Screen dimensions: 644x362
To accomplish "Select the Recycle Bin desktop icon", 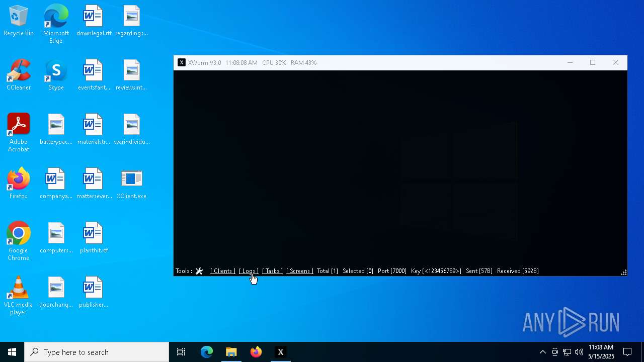I will click(19, 21).
